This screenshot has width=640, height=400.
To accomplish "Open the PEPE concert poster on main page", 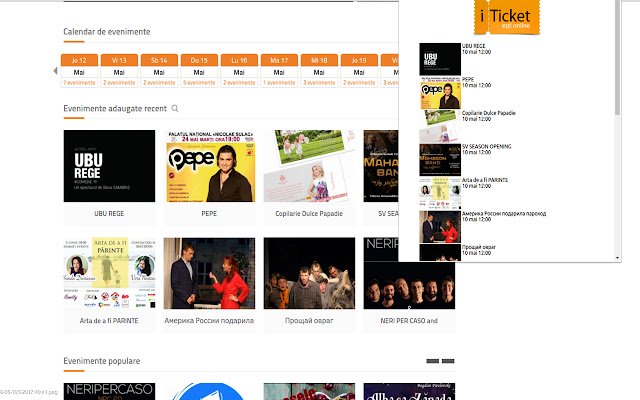I will pos(209,166).
